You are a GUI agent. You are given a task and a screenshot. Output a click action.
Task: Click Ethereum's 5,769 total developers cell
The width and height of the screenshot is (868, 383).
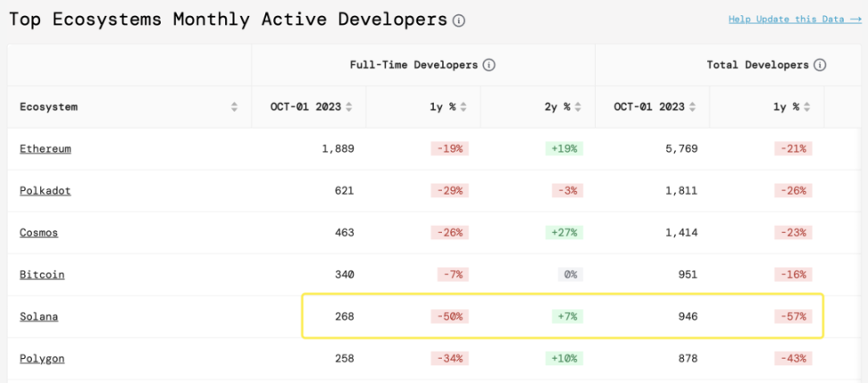tap(680, 149)
